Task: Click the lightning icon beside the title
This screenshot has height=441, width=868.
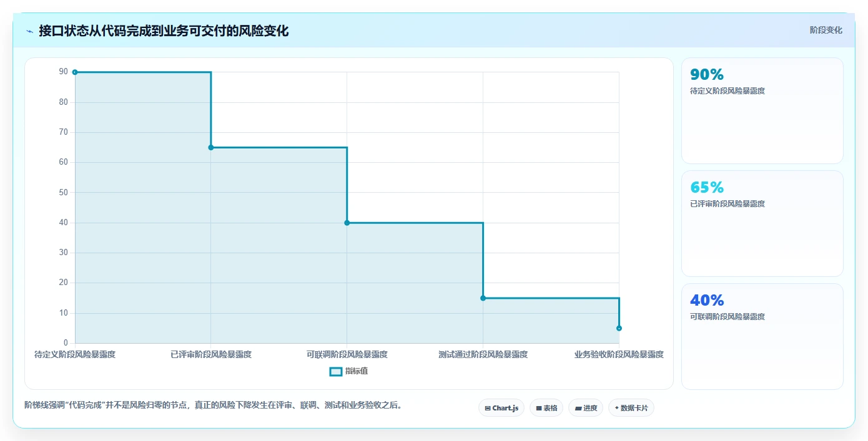Action: [29, 31]
